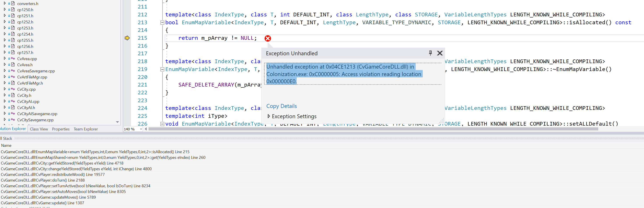
Task: Select CvPlayer::doTurn Line 2188 frame
Action: [42, 180]
